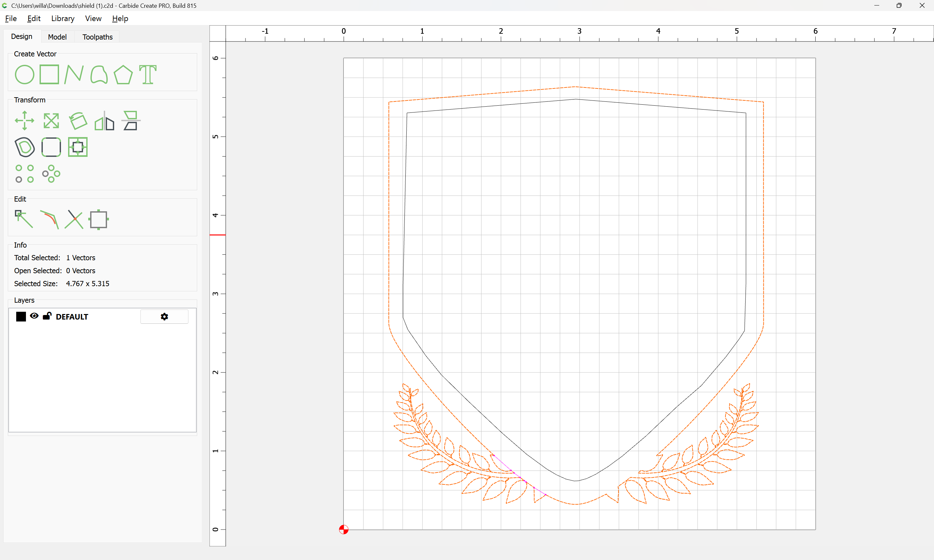The height and width of the screenshot is (560, 934).
Task: Activate the Rotate transform tool
Action: 78,121
